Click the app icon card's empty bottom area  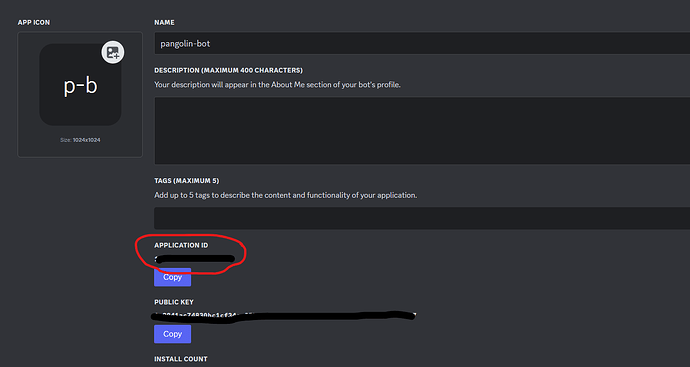(80, 150)
